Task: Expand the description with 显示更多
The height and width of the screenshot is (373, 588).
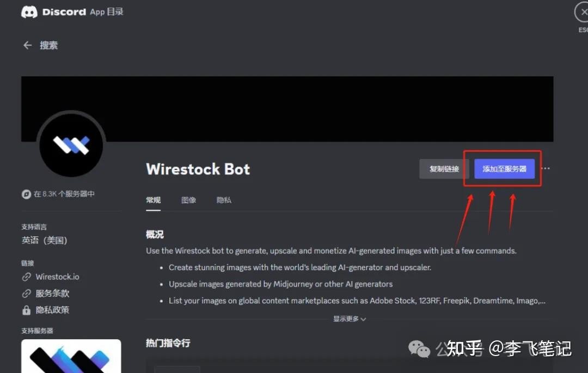Action: point(350,319)
